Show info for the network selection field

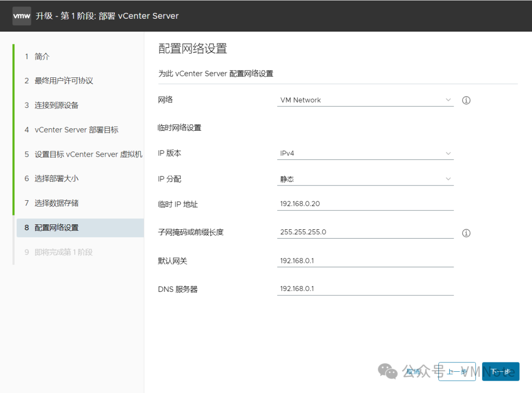(466, 100)
